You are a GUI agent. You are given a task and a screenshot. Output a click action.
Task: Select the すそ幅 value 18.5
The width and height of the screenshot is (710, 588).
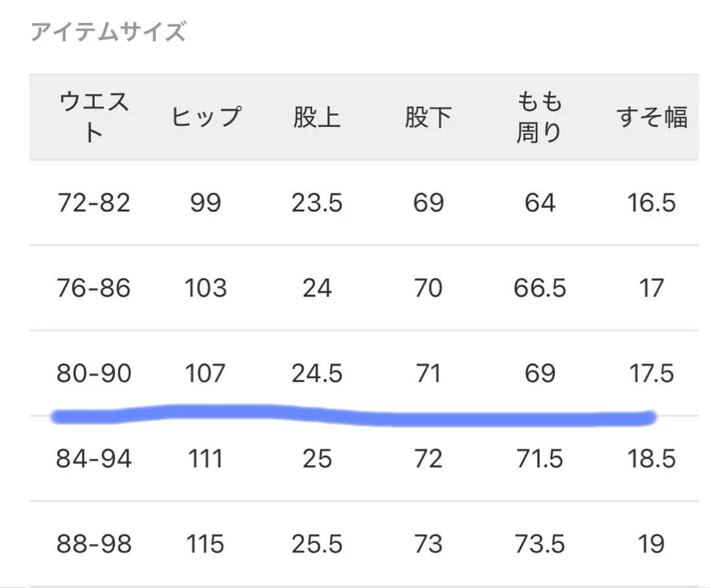coord(651,458)
